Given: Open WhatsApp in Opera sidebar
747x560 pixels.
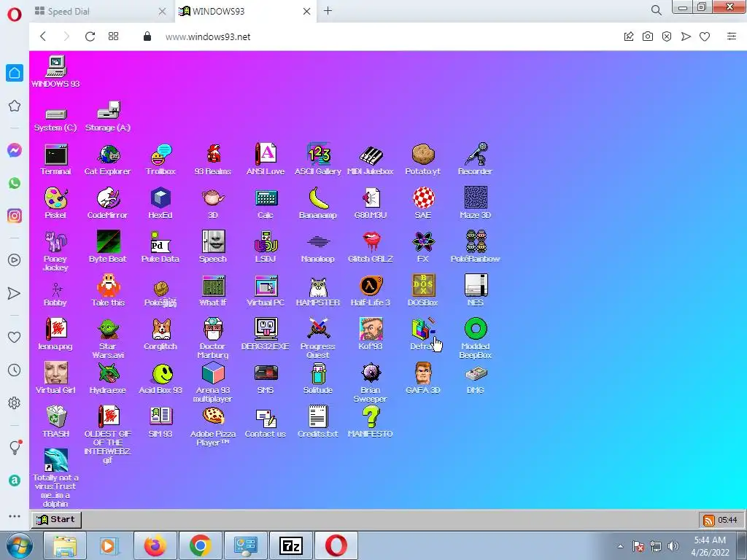Looking at the screenshot, I should (15, 183).
